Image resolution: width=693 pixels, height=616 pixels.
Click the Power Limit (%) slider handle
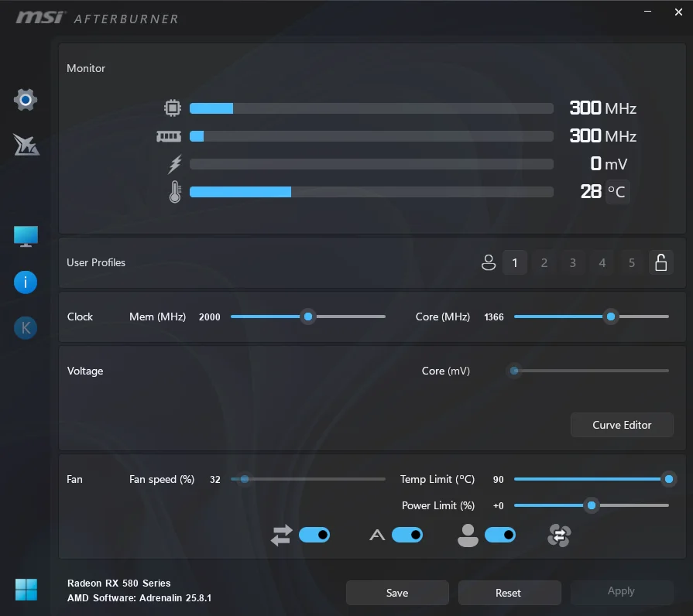(x=592, y=505)
